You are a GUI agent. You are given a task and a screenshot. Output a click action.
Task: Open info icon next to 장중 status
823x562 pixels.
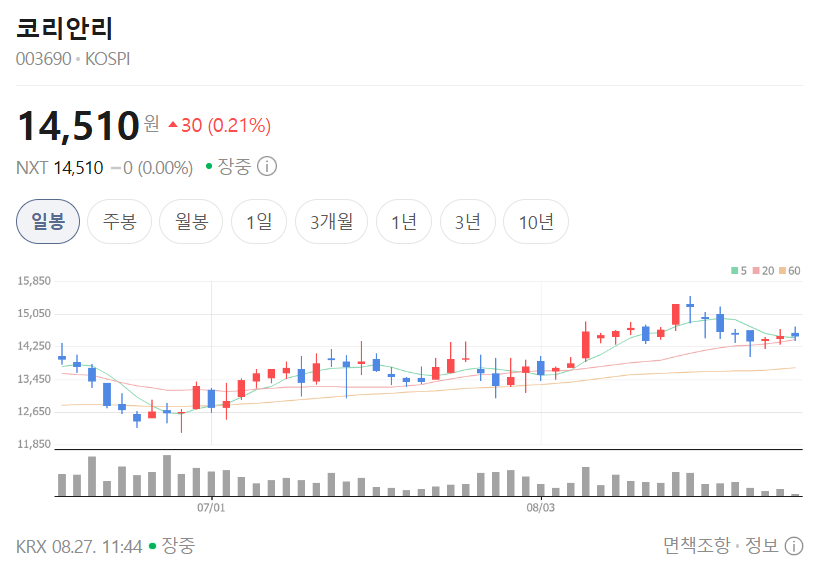tap(267, 167)
